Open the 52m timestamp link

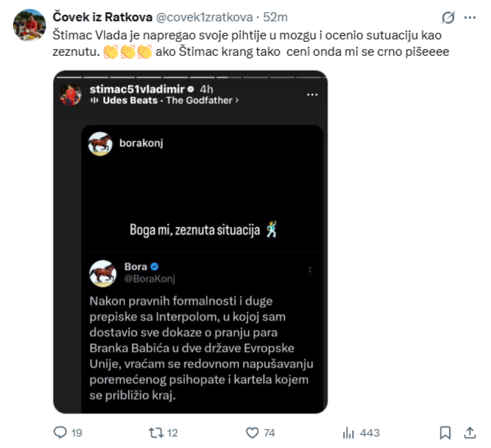tap(276, 17)
